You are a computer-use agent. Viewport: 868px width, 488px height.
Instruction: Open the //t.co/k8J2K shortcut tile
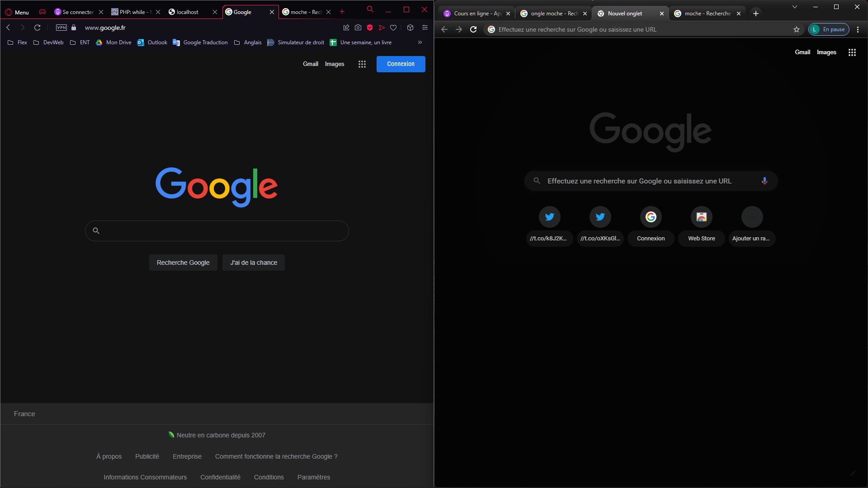coord(550,226)
